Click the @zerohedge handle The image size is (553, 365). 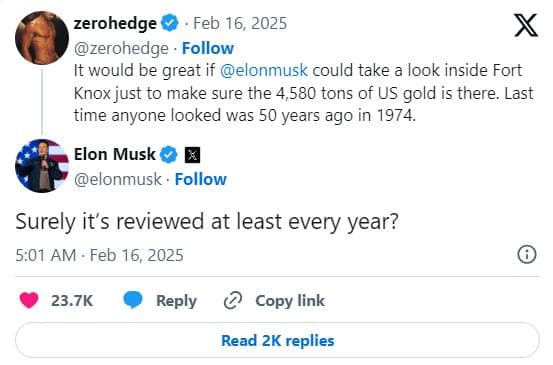tap(121, 48)
